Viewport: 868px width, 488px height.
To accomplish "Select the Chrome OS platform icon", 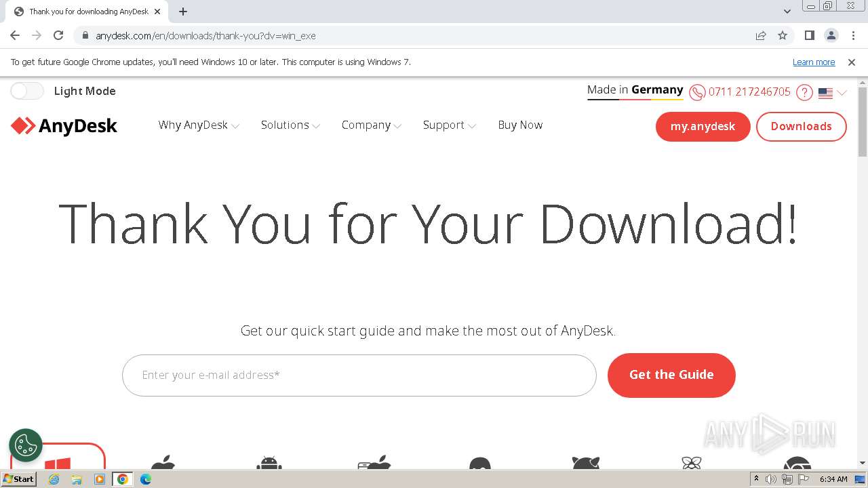I will (x=797, y=463).
